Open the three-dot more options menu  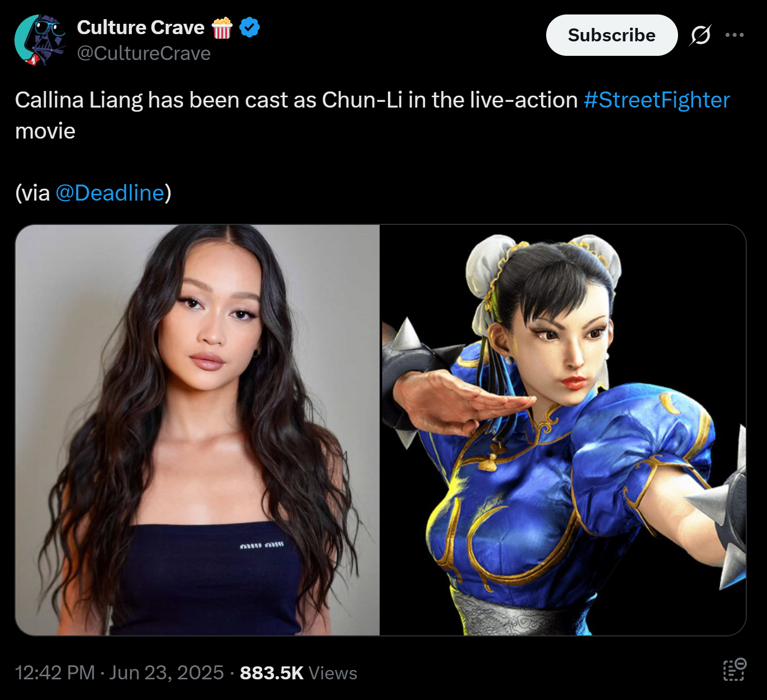click(734, 35)
